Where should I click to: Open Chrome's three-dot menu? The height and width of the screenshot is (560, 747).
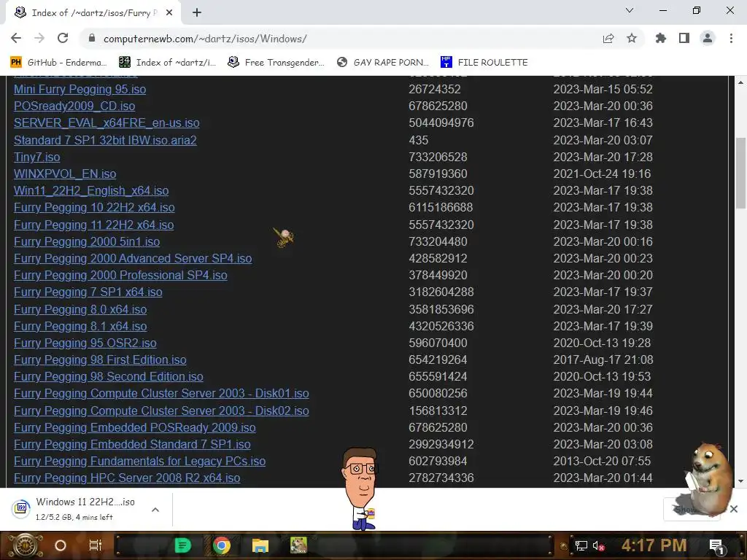tap(731, 38)
